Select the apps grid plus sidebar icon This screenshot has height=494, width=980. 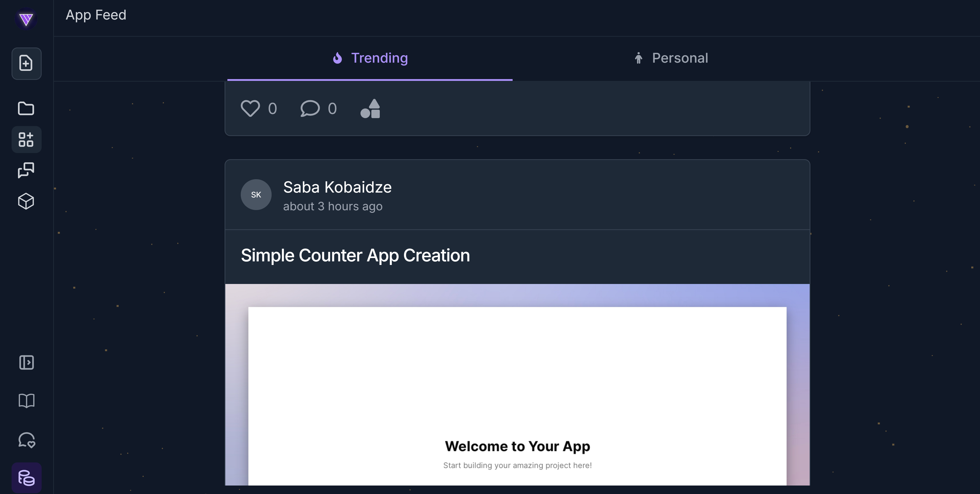coord(26,140)
